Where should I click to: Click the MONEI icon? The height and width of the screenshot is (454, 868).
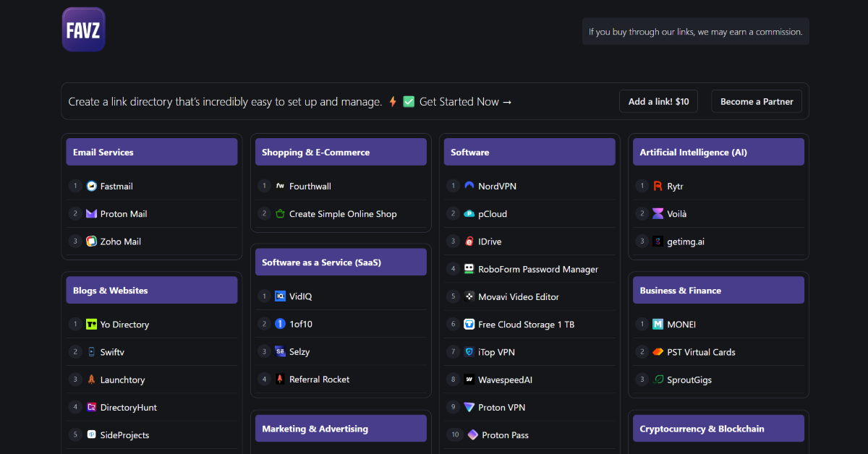point(658,325)
